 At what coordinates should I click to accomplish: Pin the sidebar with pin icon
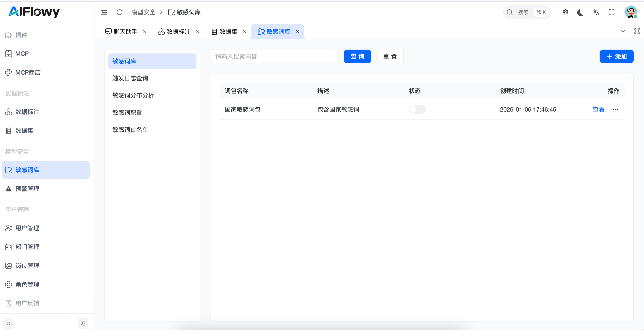[x=83, y=324]
